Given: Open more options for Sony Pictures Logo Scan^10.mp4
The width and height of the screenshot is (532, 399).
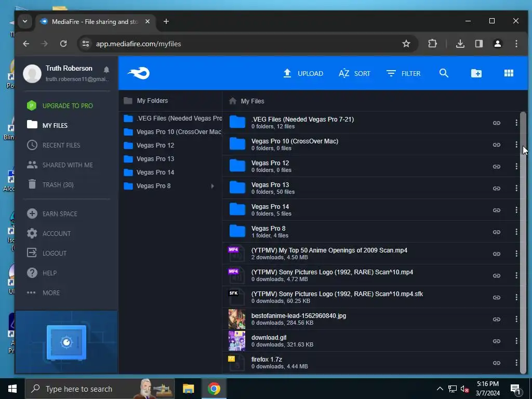Looking at the screenshot, I should coord(516,275).
